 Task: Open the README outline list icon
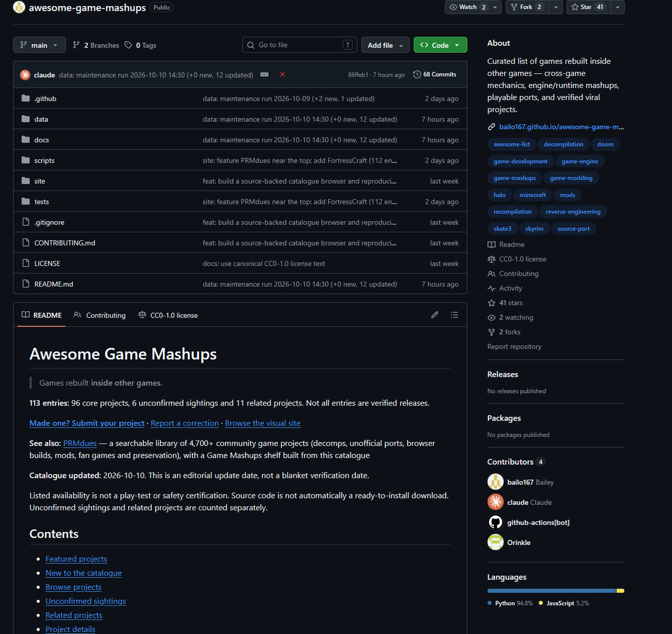pyautogui.click(x=454, y=315)
